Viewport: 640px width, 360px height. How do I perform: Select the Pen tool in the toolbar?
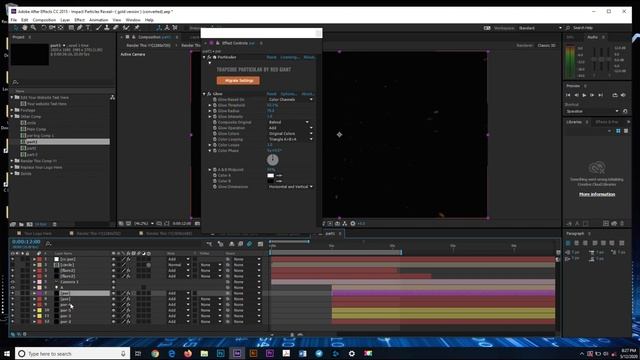[x=80, y=28]
